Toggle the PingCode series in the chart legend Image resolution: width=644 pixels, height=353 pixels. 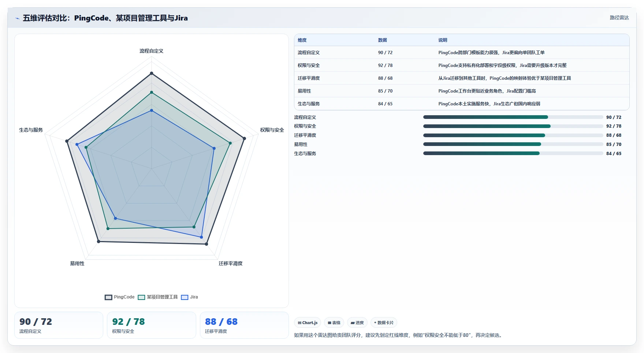pyautogui.click(x=120, y=297)
